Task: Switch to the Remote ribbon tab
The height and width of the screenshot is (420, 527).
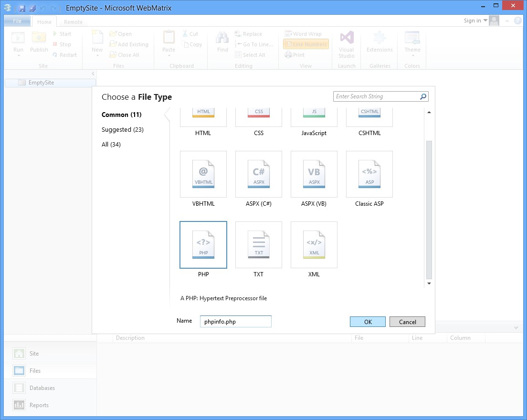Action: pos(73,22)
